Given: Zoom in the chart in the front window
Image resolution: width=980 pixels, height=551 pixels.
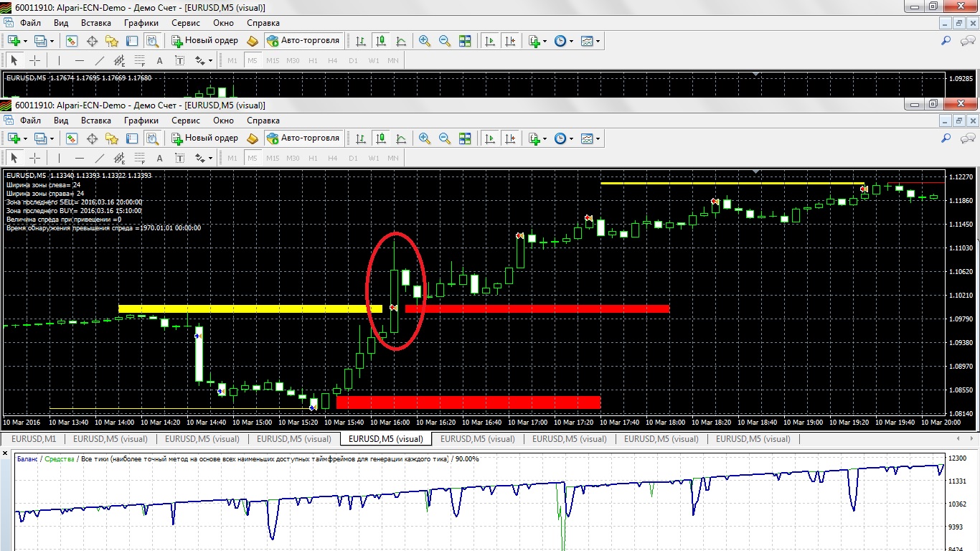Looking at the screenshot, I should (425, 138).
